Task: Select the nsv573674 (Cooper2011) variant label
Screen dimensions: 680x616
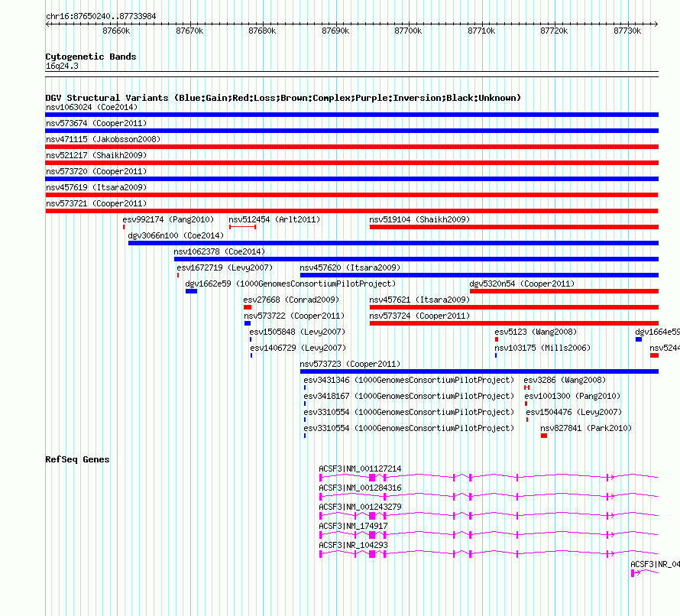Action: click(96, 123)
